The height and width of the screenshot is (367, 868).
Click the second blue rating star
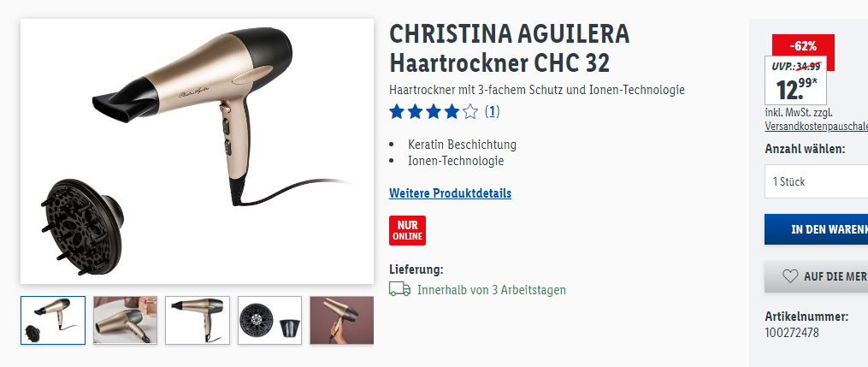click(415, 112)
